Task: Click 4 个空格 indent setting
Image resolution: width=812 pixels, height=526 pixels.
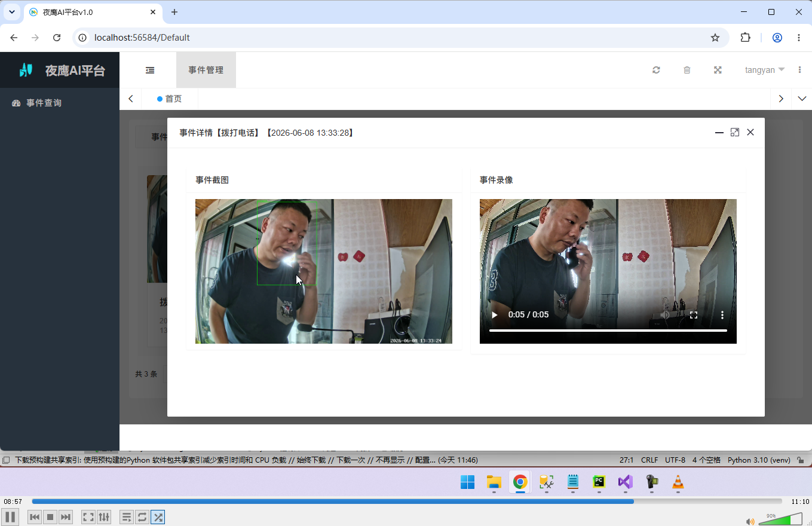Action: 706,460
